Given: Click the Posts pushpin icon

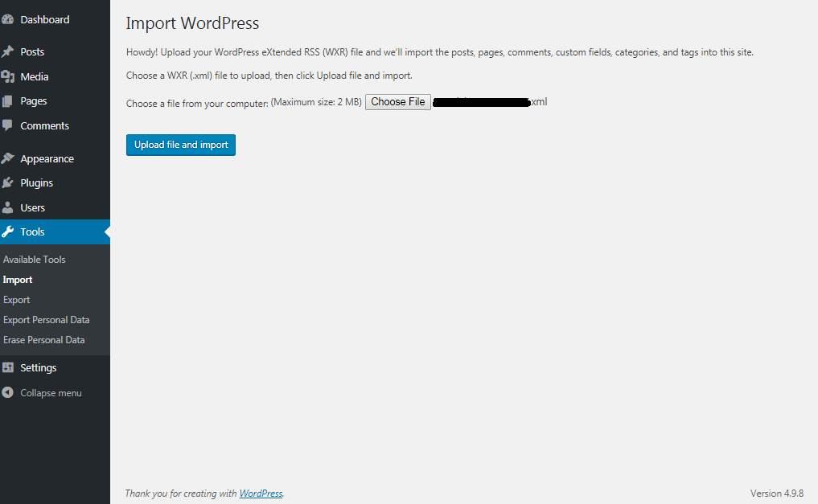Looking at the screenshot, I should [7, 51].
